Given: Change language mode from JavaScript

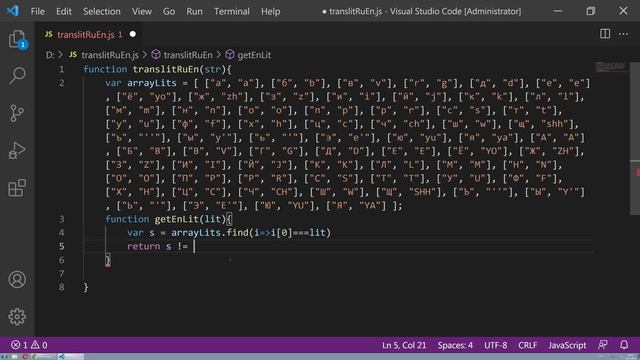Looking at the screenshot, I should click(567, 345).
